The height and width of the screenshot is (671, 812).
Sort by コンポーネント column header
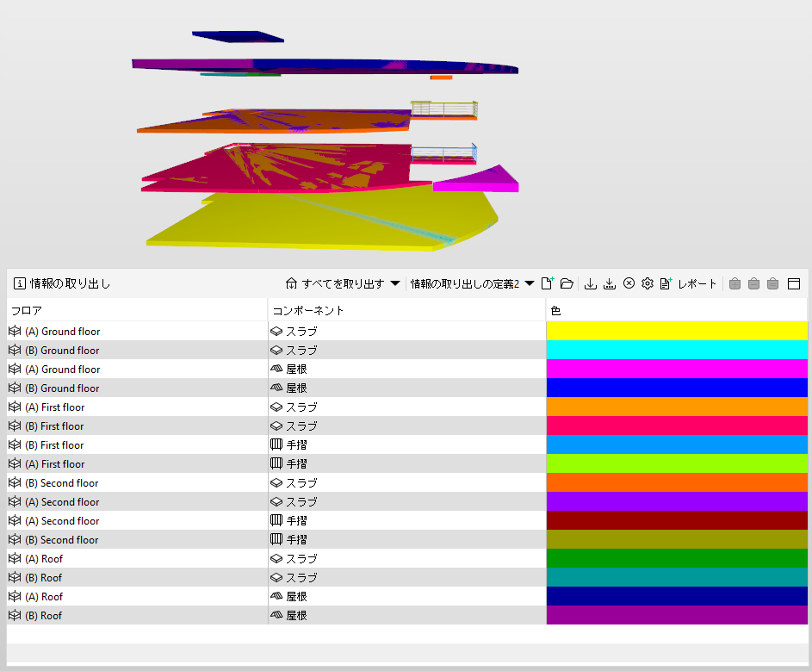(406, 310)
